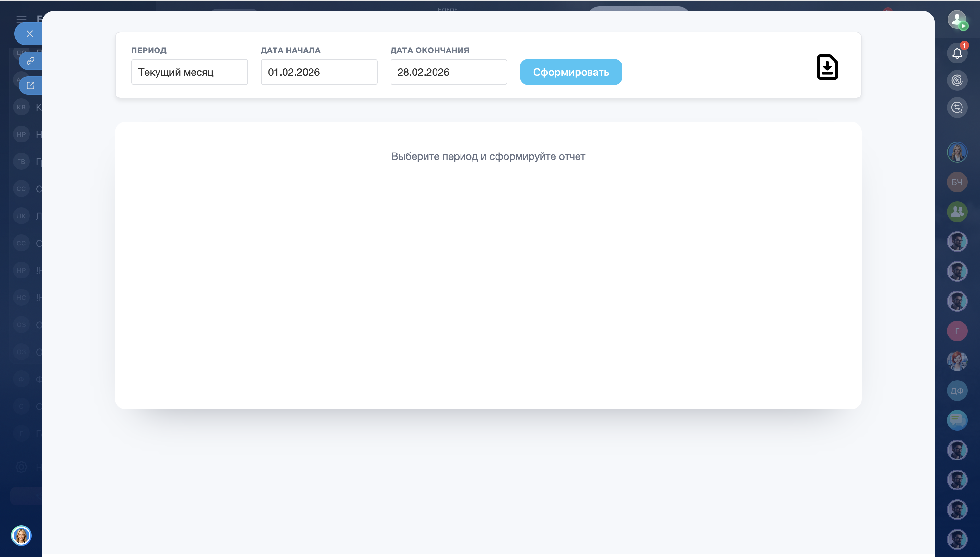Open chat with the БЧ contact

[957, 182]
